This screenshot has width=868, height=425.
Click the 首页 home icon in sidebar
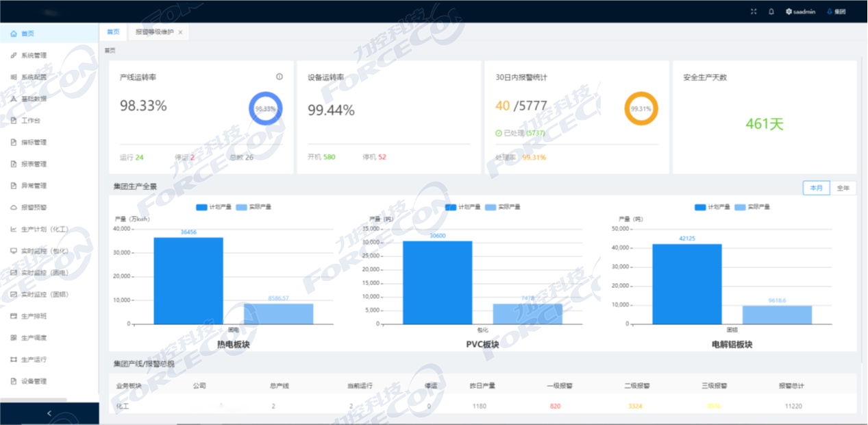[14, 34]
